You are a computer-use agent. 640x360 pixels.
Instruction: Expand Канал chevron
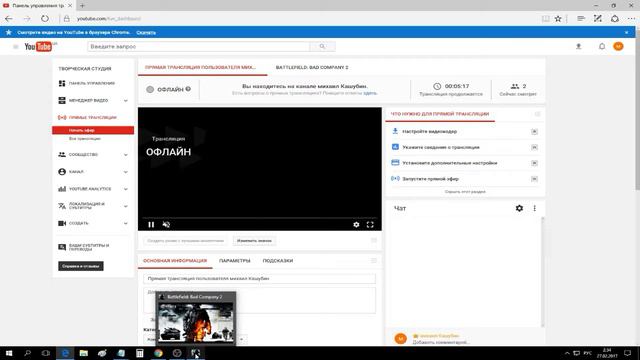click(x=126, y=172)
